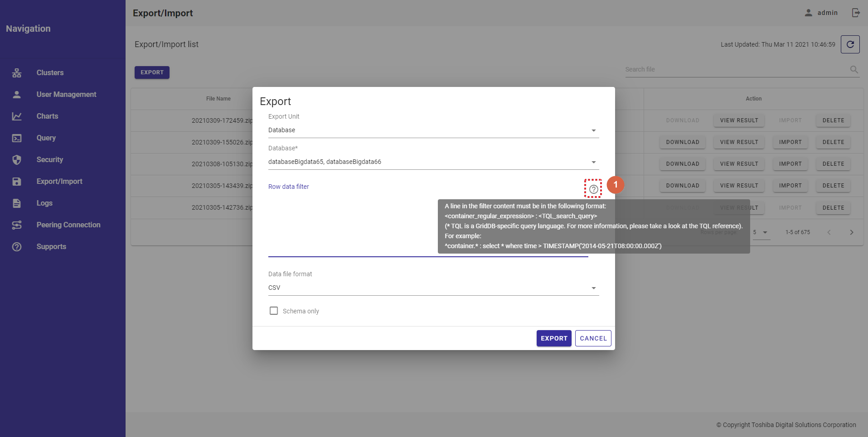Viewport: 868px width, 437px height.
Task: Click the Charts line-graph icon
Action: [17, 116]
